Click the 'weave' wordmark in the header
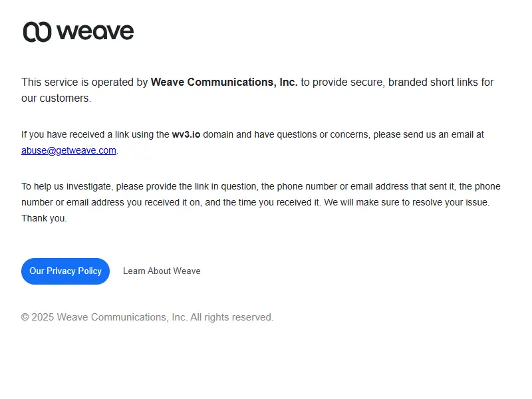 coord(95,32)
